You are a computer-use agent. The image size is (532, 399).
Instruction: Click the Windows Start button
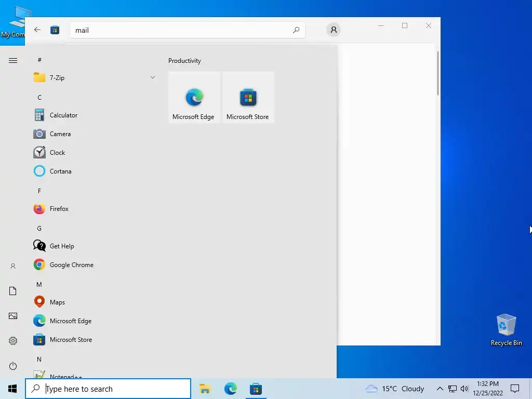[12, 389]
